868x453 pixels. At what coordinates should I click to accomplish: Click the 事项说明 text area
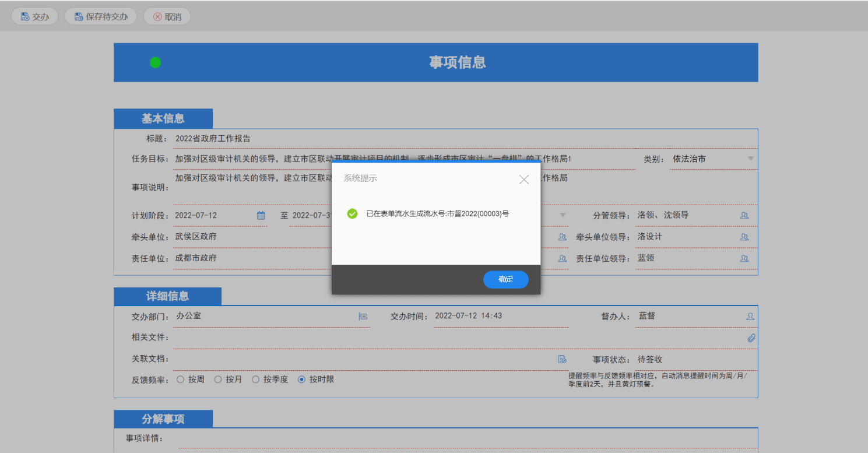(x=465, y=188)
